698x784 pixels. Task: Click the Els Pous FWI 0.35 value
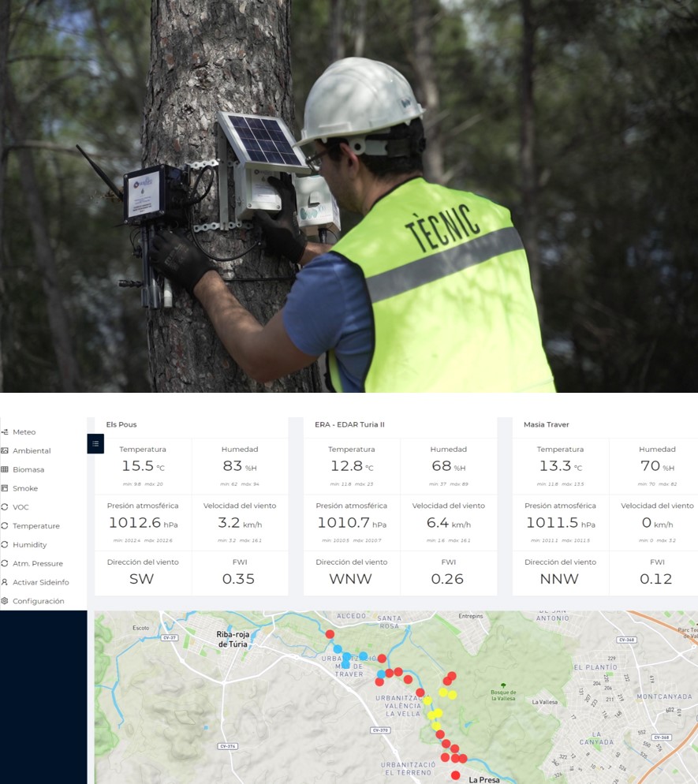238,579
